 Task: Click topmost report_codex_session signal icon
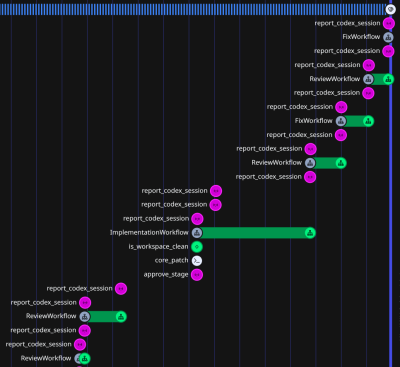point(389,23)
